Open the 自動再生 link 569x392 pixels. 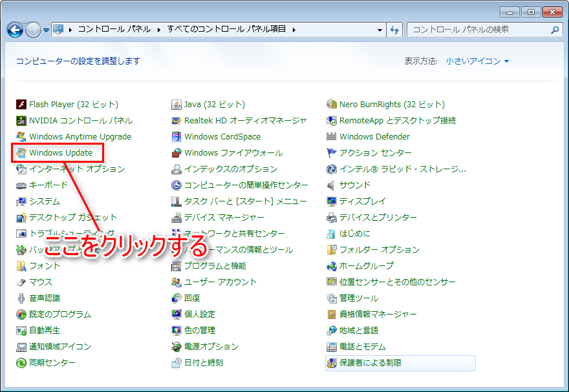click(x=45, y=331)
